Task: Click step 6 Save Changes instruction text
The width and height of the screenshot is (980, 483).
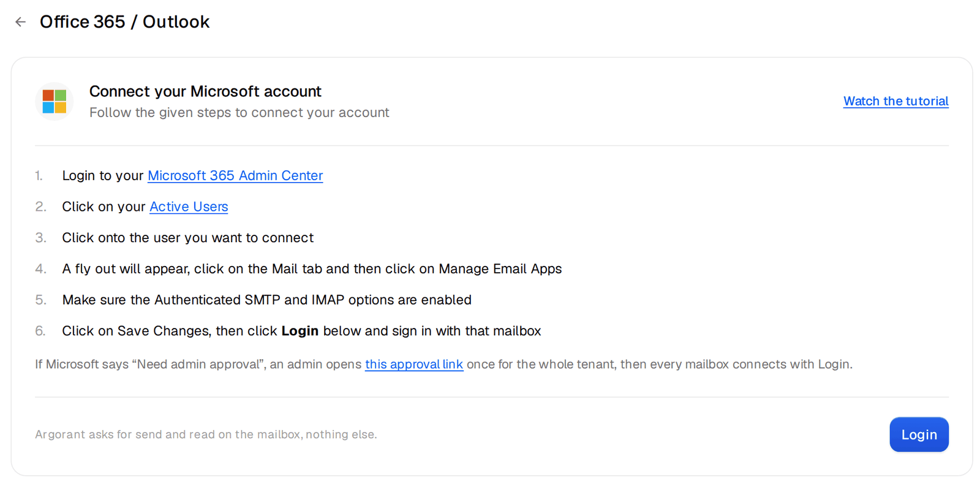Action: (301, 331)
